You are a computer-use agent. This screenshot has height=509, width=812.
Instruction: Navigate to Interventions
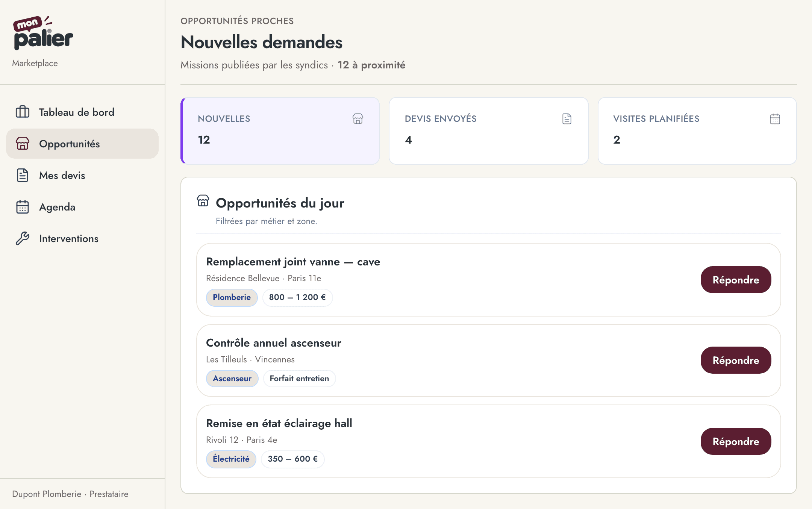(82, 238)
